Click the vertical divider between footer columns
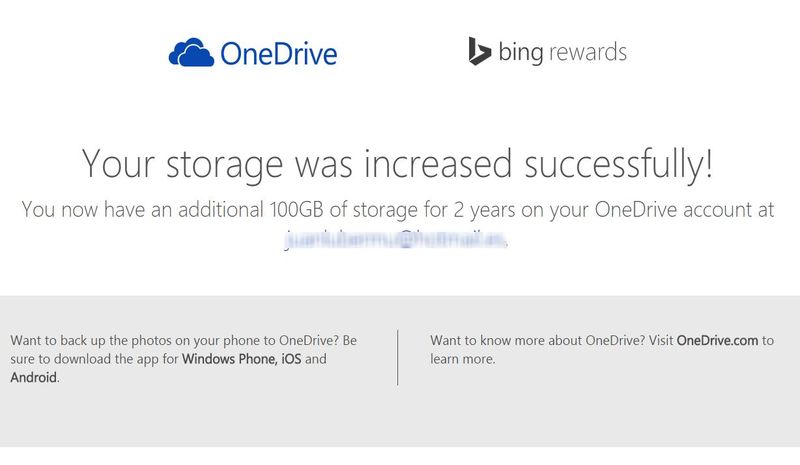Image resolution: width=800 pixels, height=465 pixels. (x=398, y=357)
